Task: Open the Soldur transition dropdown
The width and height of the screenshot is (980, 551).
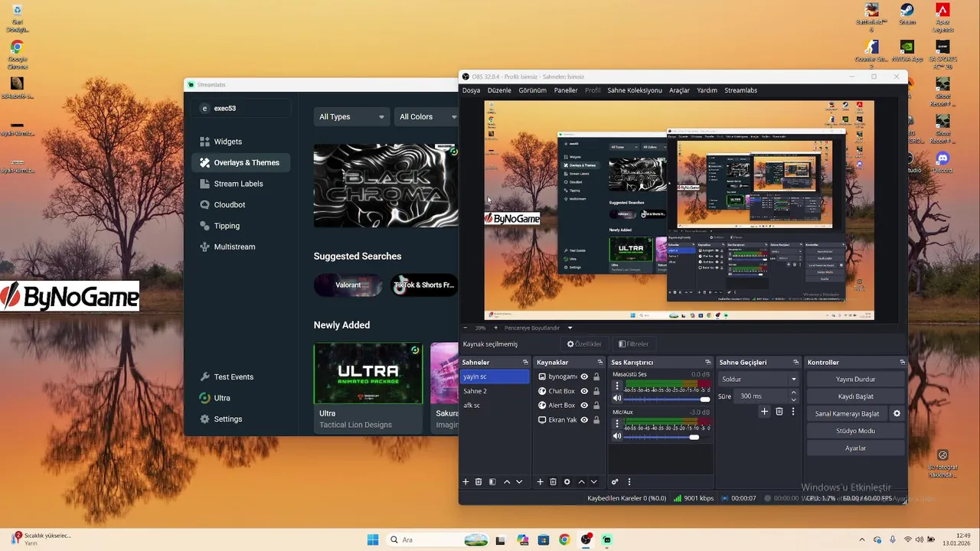Action: pos(758,379)
